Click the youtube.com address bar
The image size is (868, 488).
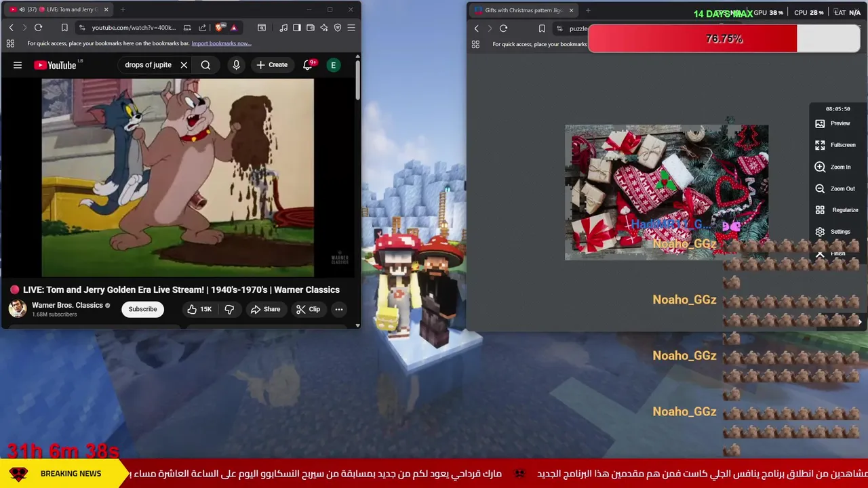[134, 28]
